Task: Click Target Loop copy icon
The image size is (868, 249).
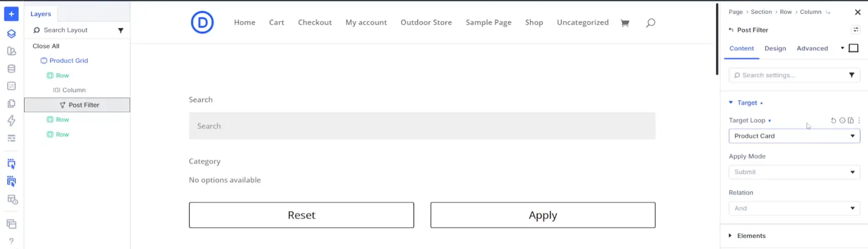Action: [851, 120]
